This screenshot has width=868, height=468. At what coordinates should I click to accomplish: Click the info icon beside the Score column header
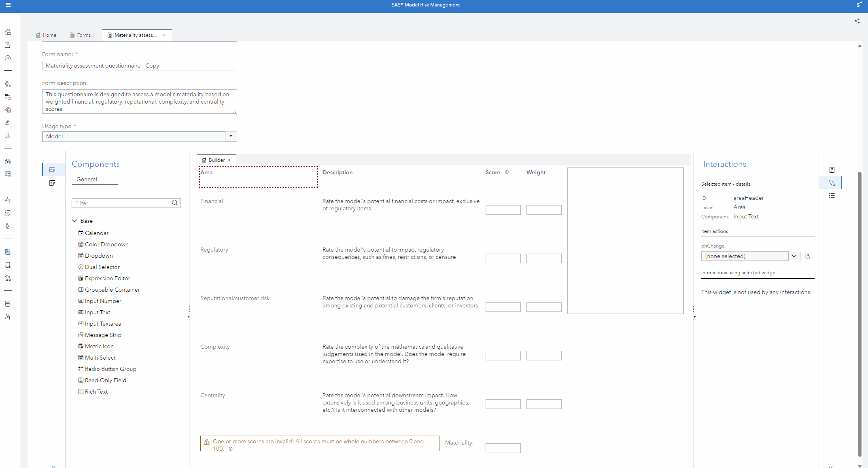(x=507, y=172)
